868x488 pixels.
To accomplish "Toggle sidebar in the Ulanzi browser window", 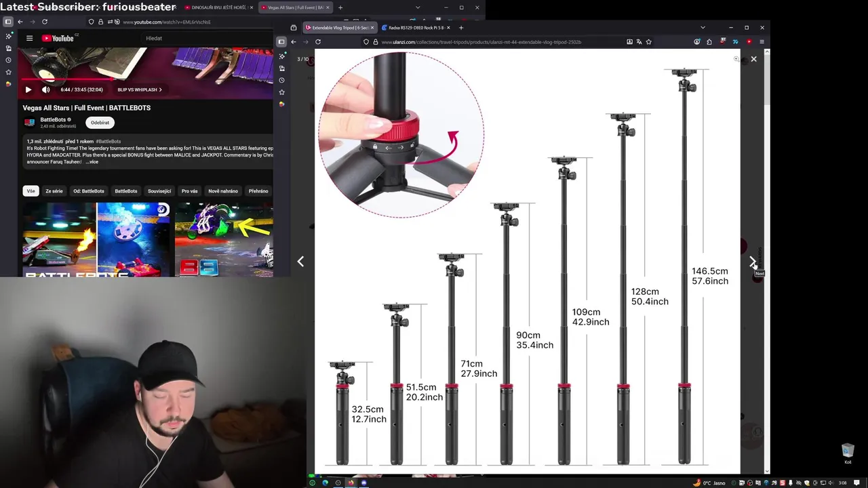I will [x=281, y=42].
